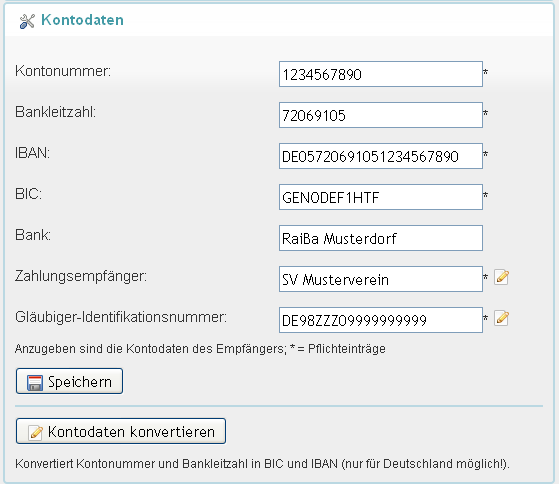Focus the Zahlungsempfänger input field

381,279
